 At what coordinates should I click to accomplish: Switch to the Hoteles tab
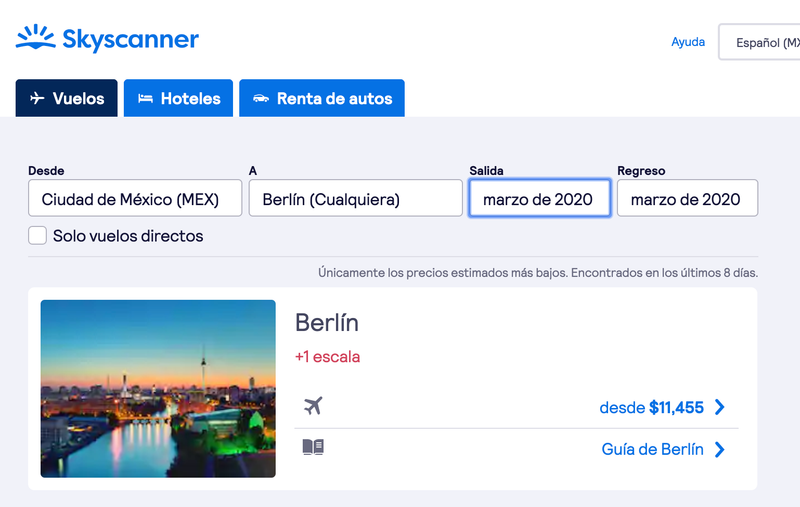pos(178,98)
